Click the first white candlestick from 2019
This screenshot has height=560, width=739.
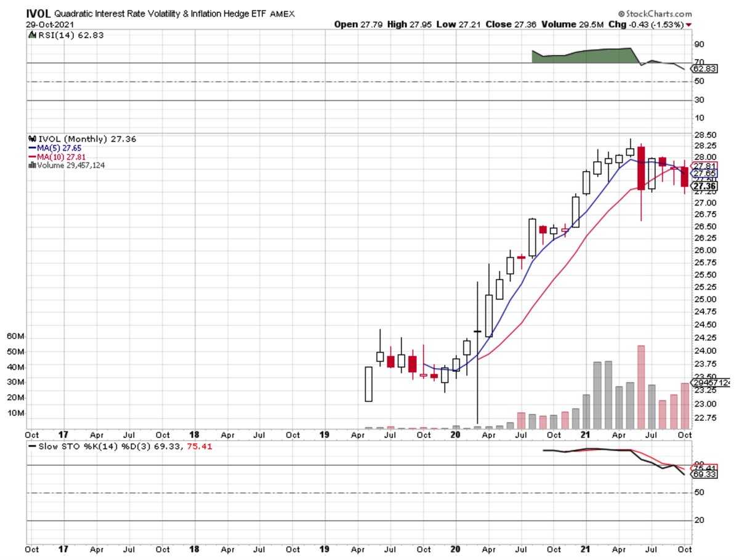368,384
